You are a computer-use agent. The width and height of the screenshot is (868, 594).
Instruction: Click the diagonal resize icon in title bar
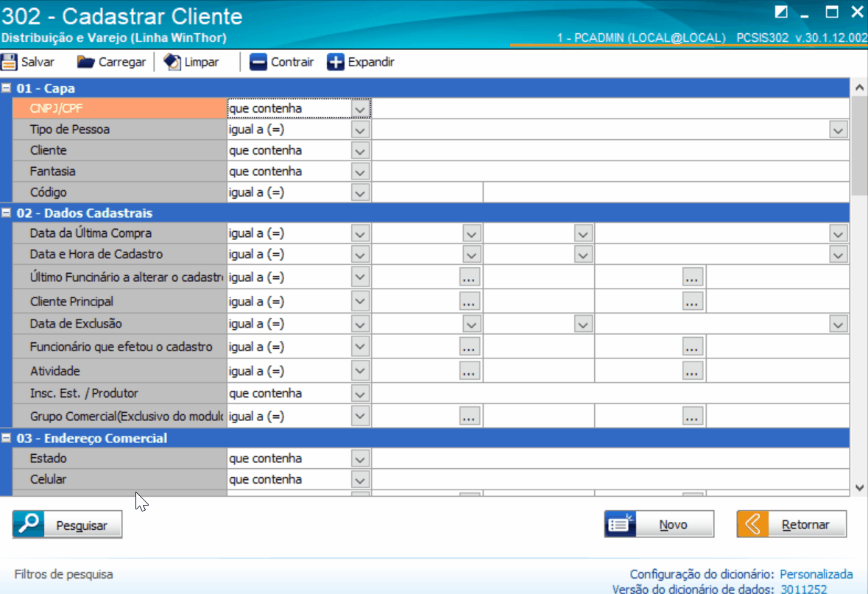tap(780, 13)
